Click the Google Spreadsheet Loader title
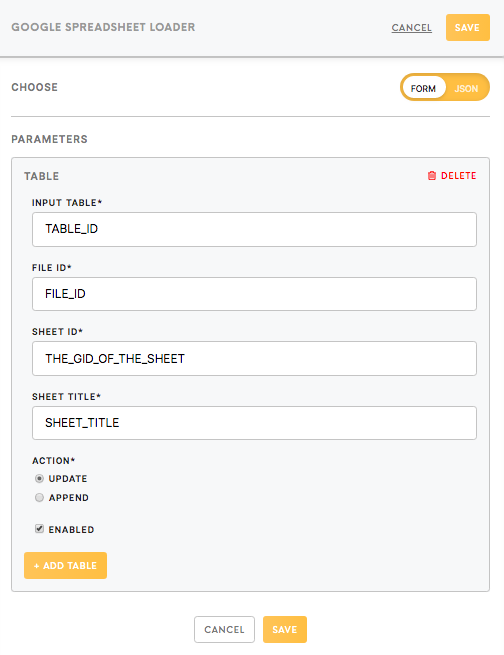 pyautogui.click(x=103, y=27)
